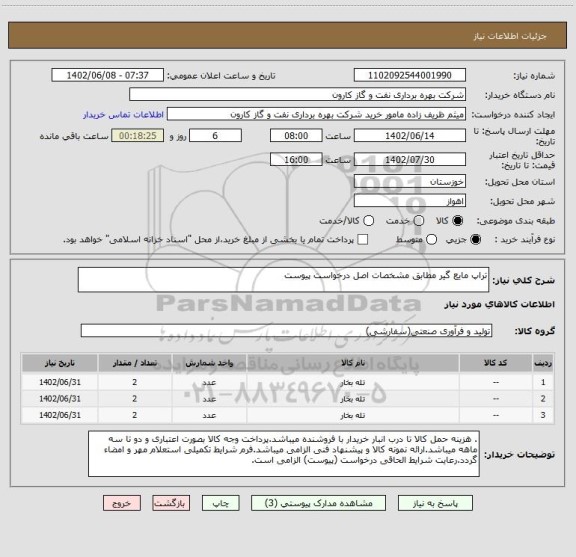Click the اطلاعات کالاهای مورد نیاز section title
Image resolution: width=576 pixels, height=557 pixels.
(500, 305)
